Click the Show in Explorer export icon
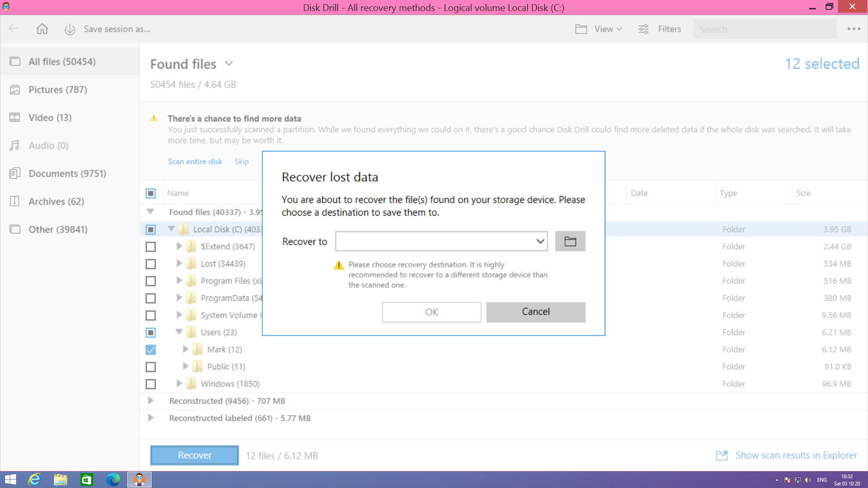The width and height of the screenshot is (868, 488). (x=721, y=455)
